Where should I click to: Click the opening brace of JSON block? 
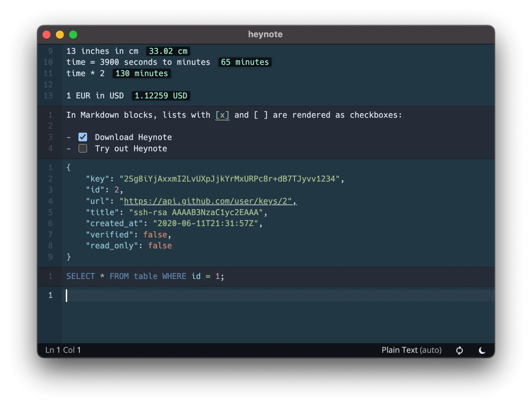coord(68,168)
